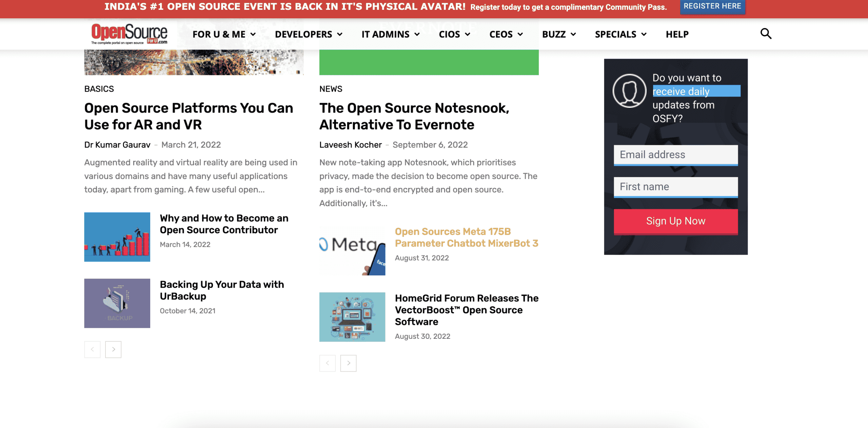This screenshot has height=428, width=868.
Task: Click the September 6, 2022 date
Action: click(x=430, y=145)
